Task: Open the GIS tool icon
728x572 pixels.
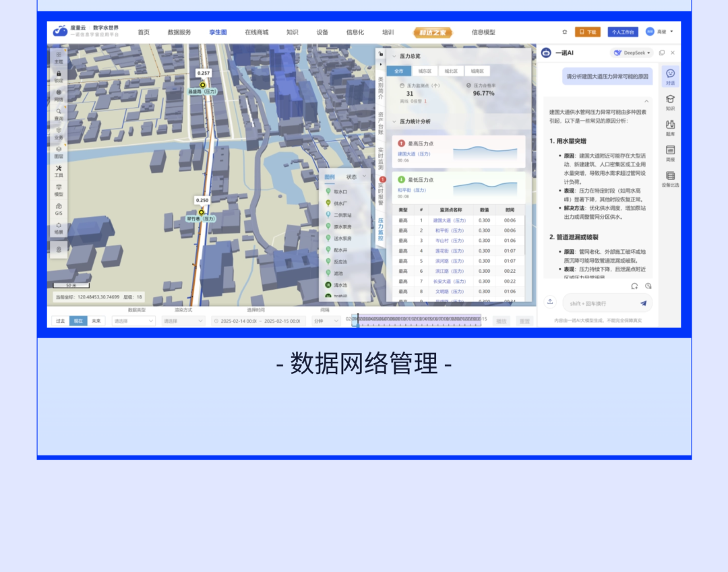Action: [59, 208]
